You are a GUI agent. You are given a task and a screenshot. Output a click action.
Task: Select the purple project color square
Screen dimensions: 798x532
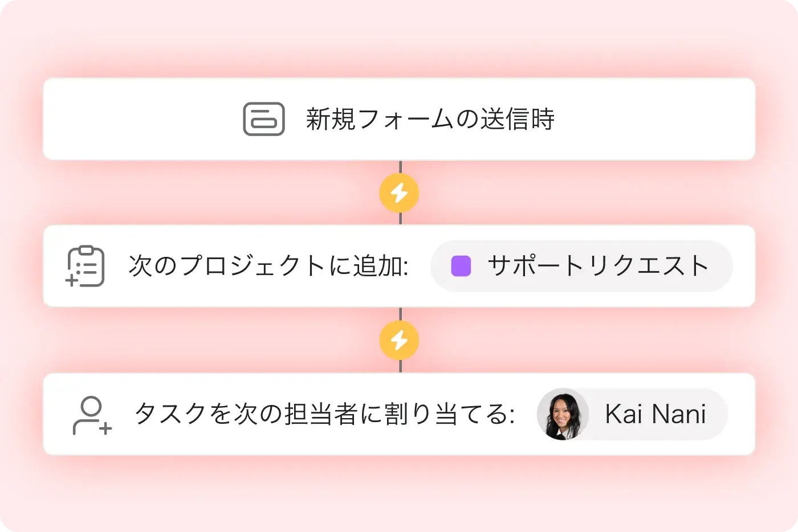461,266
